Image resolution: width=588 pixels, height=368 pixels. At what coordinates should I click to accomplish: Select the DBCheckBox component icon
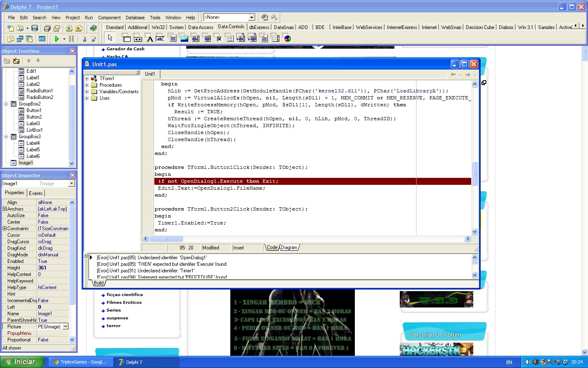click(x=218, y=38)
